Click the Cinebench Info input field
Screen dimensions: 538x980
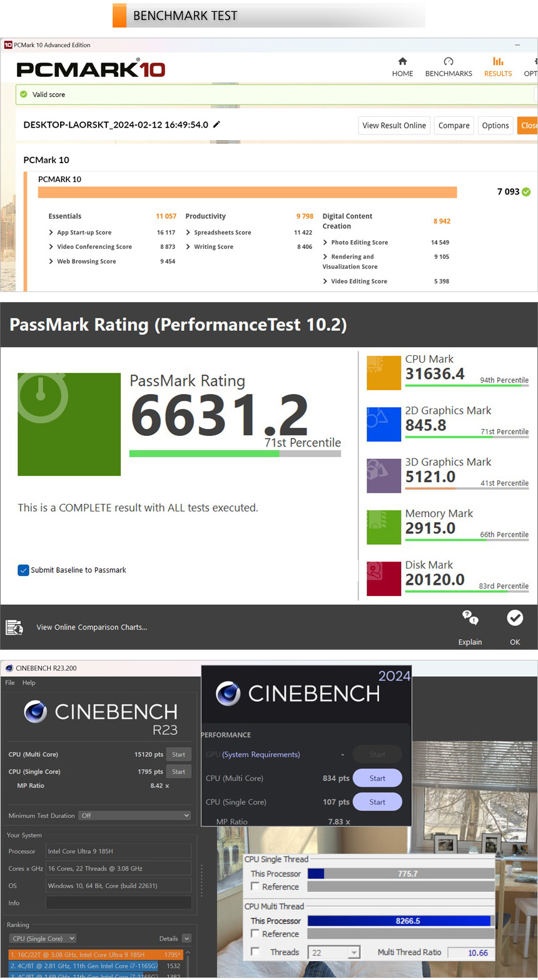pos(119,902)
